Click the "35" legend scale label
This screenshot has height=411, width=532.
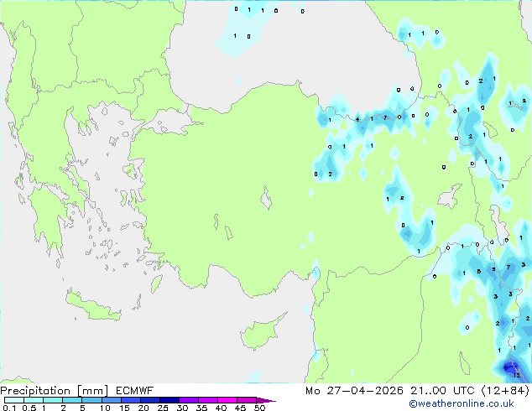click(x=201, y=408)
